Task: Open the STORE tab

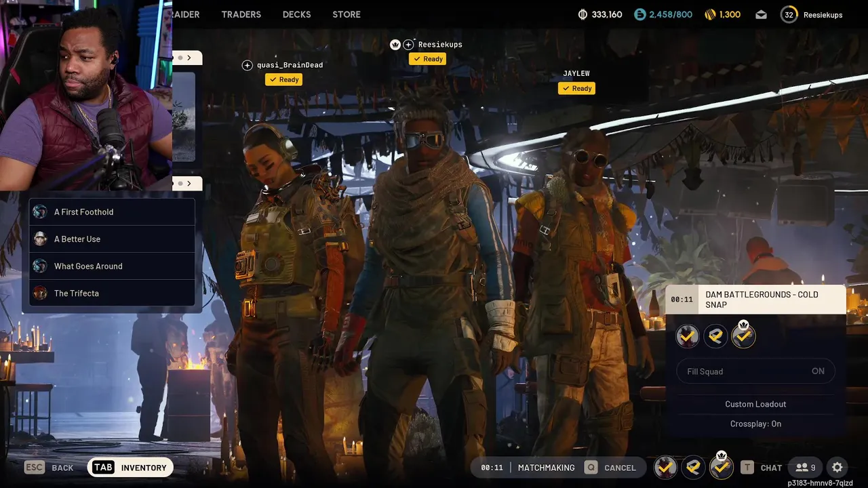Action: coord(347,14)
